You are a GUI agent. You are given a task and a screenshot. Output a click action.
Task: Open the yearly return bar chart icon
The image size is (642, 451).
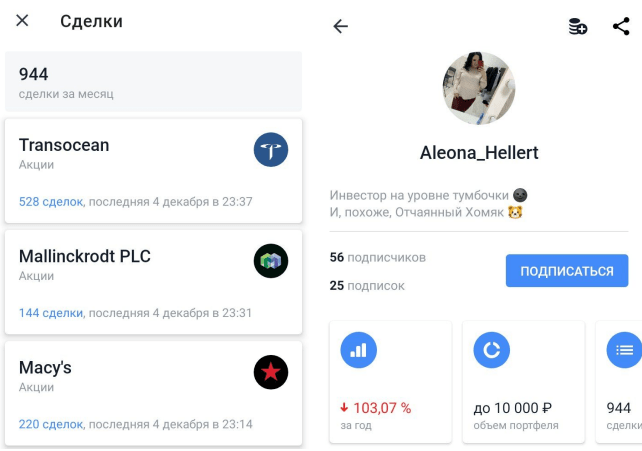[x=358, y=350]
